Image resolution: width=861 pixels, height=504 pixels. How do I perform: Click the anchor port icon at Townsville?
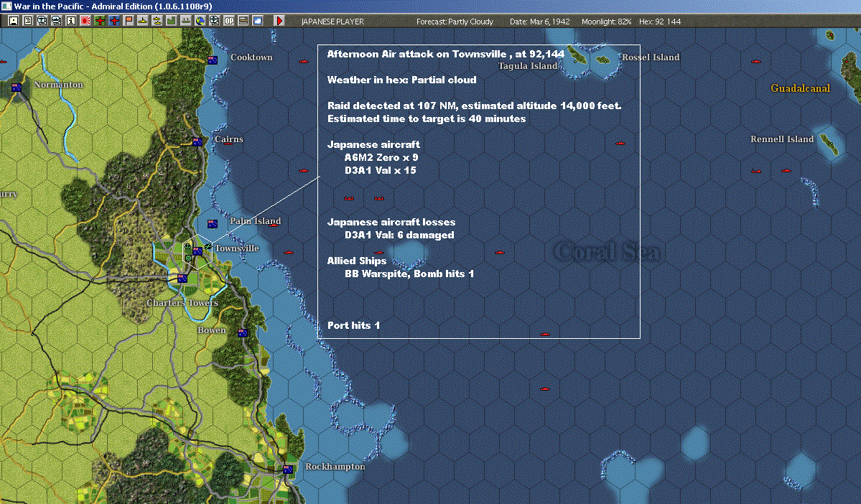pyautogui.click(x=188, y=246)
